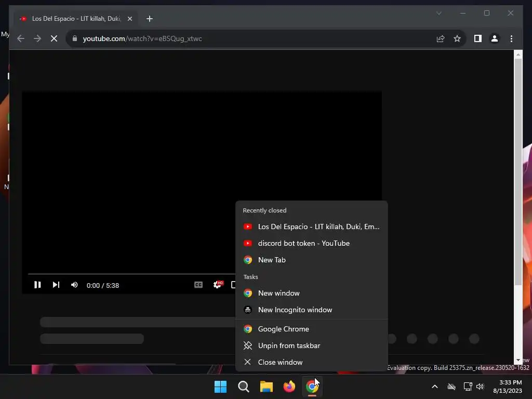The image size is (532, 399).
Task: Go back to previous page
Action: pyautogui.click(x=21, y=38)
